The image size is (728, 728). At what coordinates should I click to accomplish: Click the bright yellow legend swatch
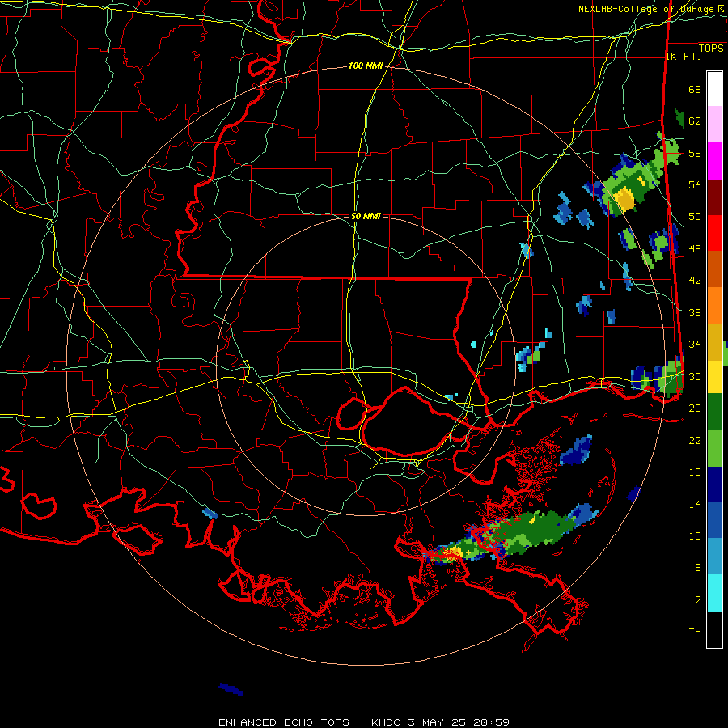714,377
